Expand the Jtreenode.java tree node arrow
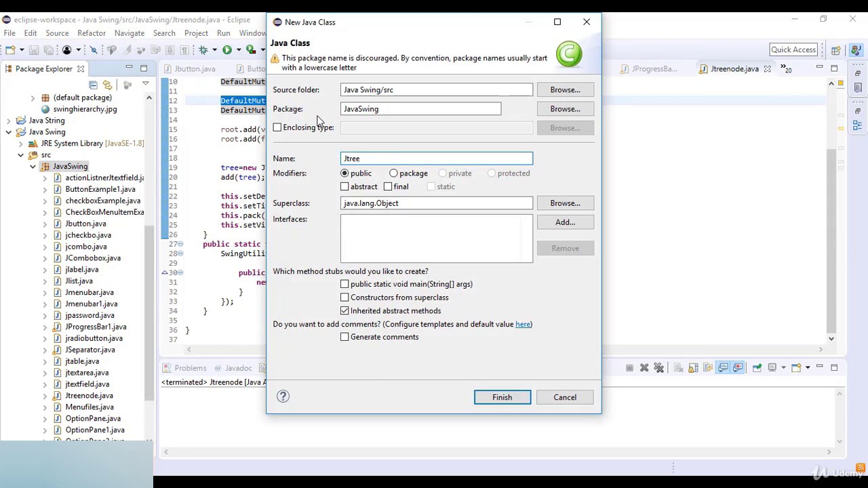Image resolution: width=868 pixels, height=488 pixels. (x=45, y=396)
